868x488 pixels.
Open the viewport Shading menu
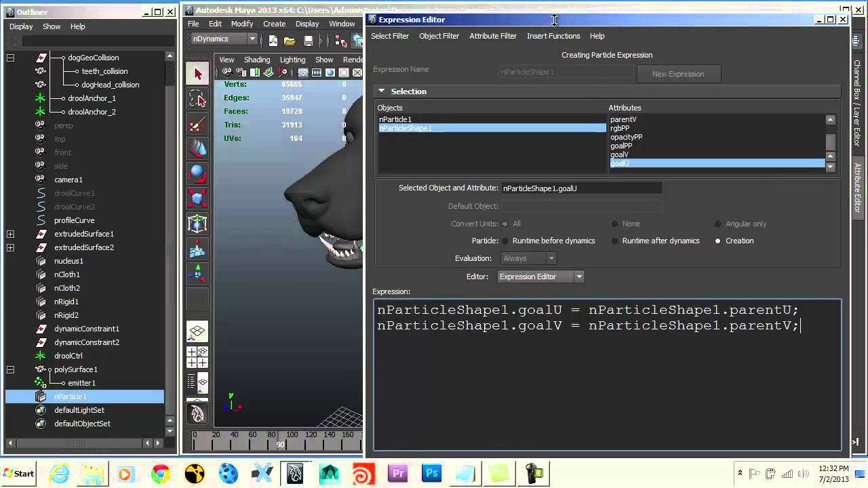[257, 60]
